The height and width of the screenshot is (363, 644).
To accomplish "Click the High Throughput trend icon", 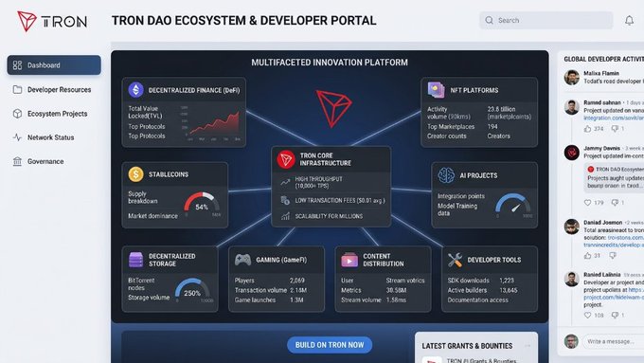I will (285, 182).
